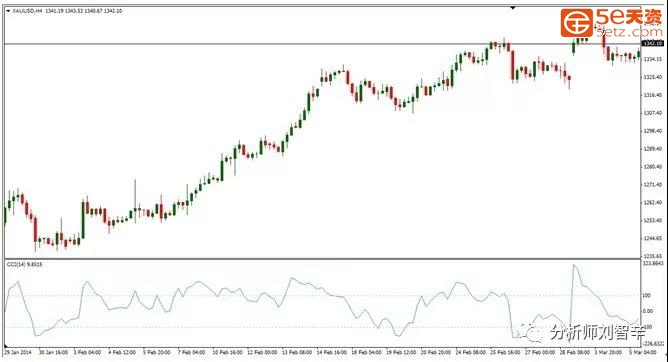Screen dimensions: 668x362
Task: Click the 24 Feb 08:00 time label
Action: tap(470, 353)
